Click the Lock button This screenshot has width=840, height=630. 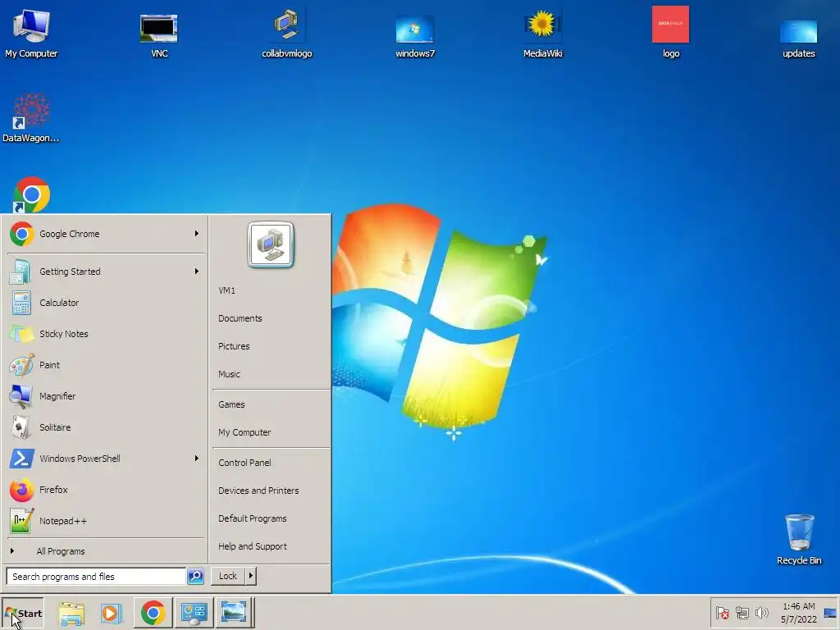click(x=228, y=576)
